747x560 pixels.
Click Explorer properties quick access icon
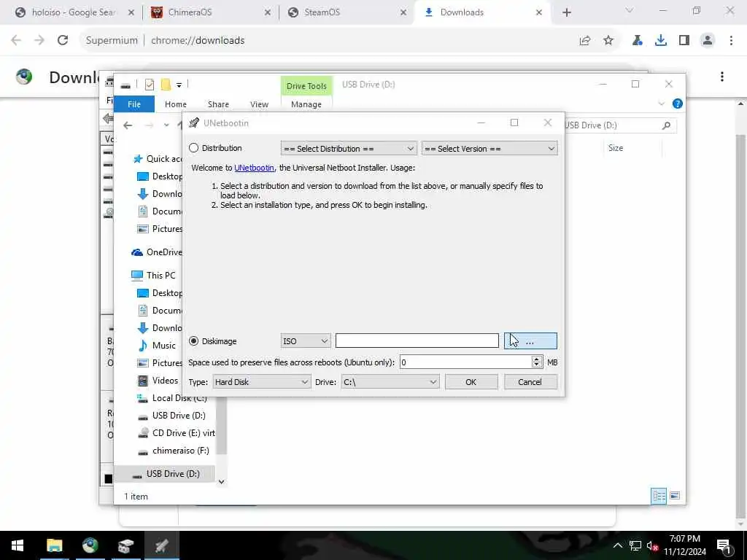[x=149, y=85]
